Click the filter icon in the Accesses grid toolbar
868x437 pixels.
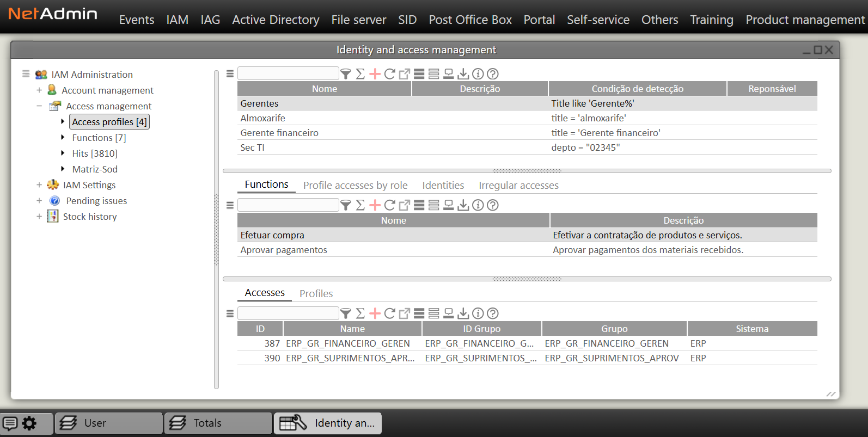[x=346, y=313]
